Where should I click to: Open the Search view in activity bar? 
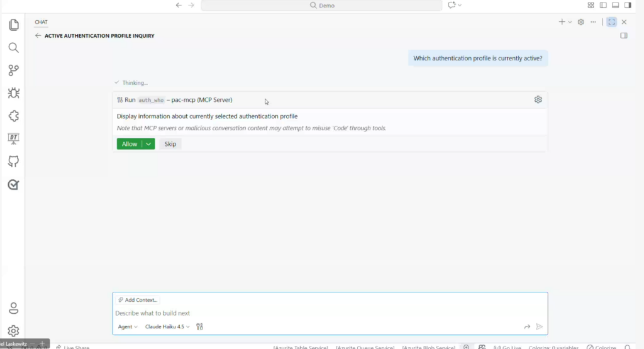(14, 48)
